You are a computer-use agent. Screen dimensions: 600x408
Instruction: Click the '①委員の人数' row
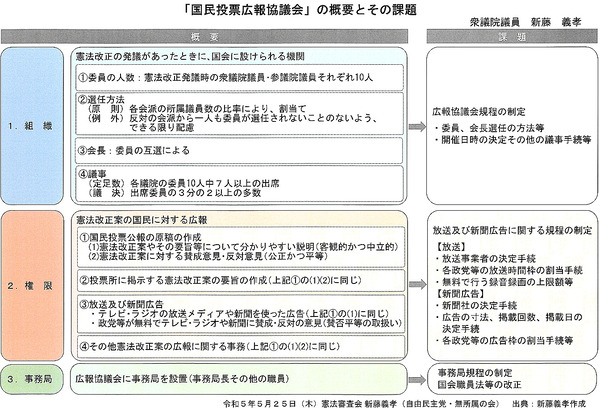click(240, 78)
